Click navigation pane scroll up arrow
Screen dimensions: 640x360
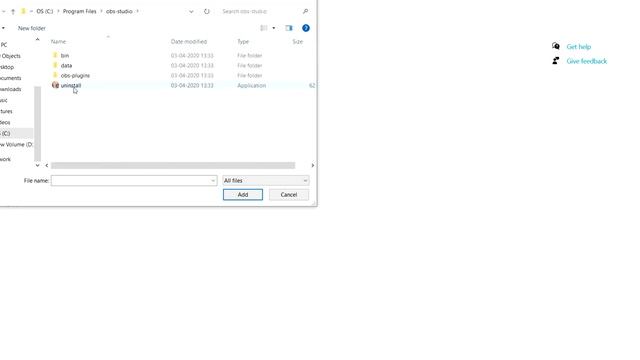tap(38, 40)
